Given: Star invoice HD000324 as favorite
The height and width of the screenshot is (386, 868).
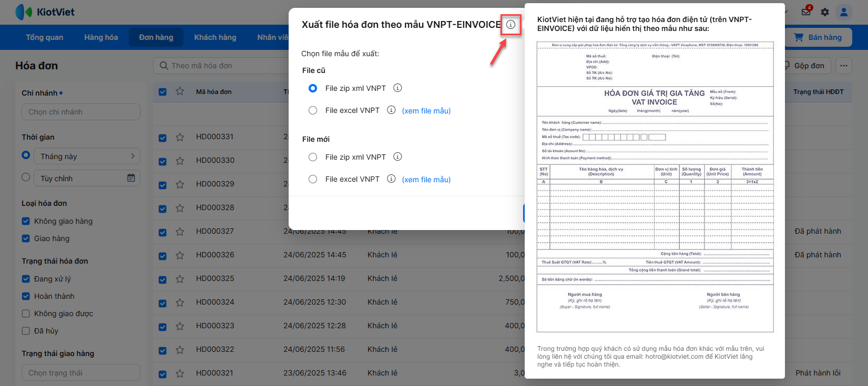Looking at the screenshot, I should coord(180,302).
